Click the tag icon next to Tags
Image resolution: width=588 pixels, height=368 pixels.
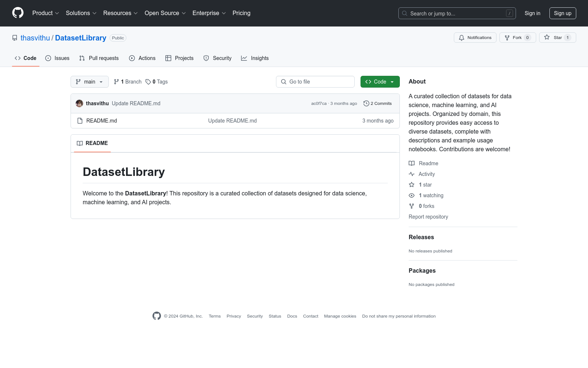[x=148, y=82]
